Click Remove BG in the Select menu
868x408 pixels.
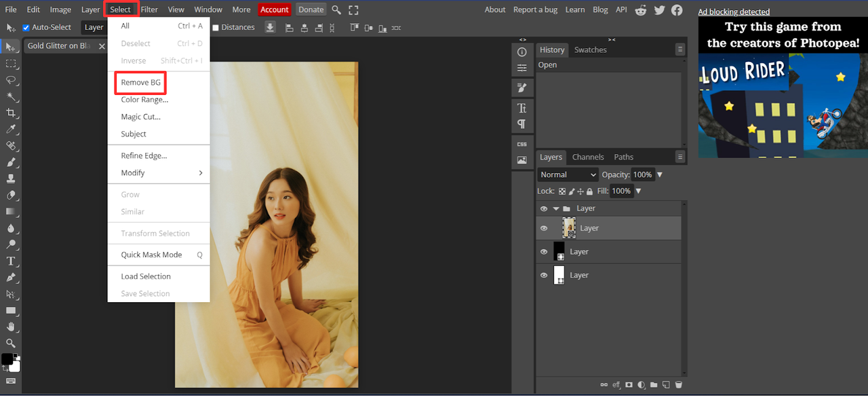(140, 83)
